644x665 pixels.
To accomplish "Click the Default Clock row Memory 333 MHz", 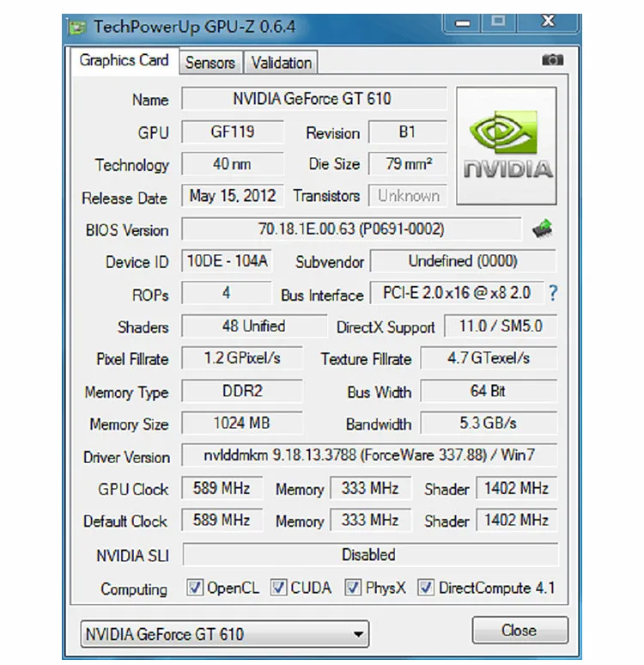I will (x=370, y=521).
